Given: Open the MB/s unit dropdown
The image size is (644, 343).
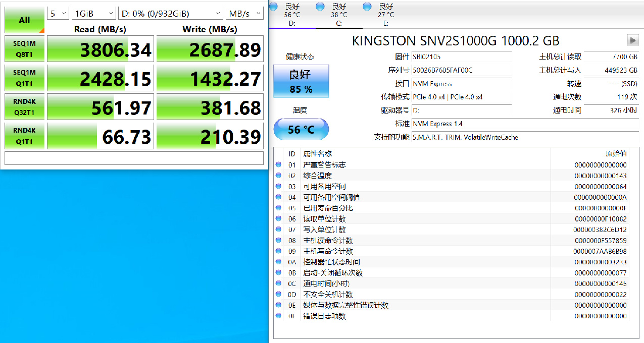Looking at the screenshot, I should (244, 14).
